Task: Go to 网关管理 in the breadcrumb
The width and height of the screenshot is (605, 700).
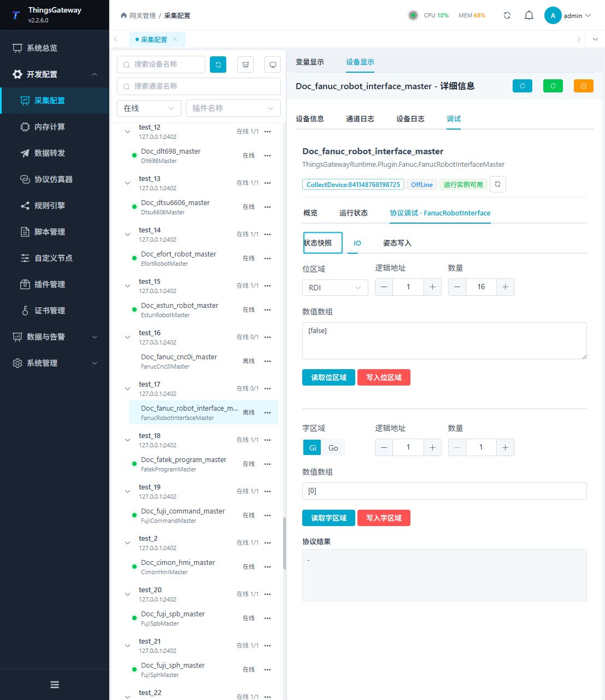Action: [x=143, y=15]
